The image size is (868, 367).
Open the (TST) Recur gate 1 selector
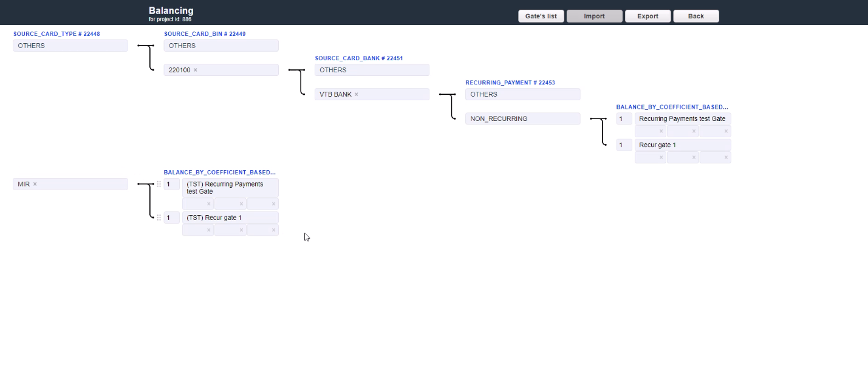pos(230,218)
